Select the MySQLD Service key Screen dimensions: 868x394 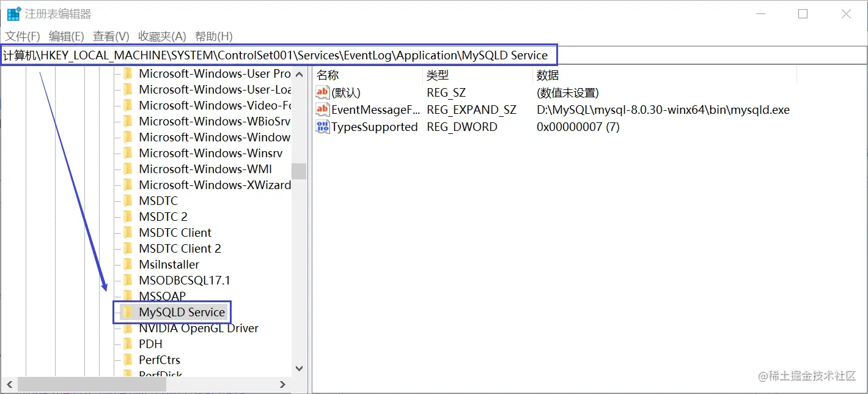coord(182,312)
